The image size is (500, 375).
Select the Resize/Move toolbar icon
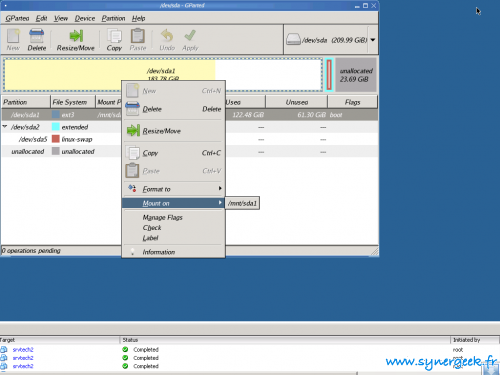(x=76, y=40)
